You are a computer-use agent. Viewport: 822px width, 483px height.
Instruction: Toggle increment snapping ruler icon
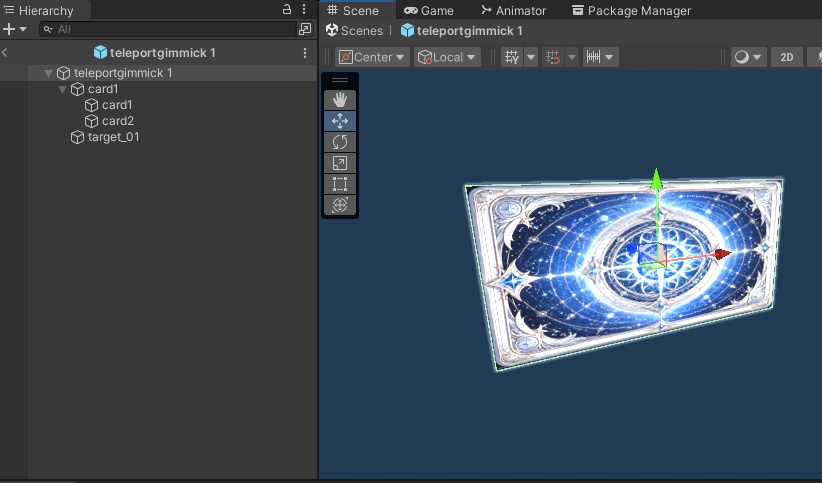tap(593, 57)
